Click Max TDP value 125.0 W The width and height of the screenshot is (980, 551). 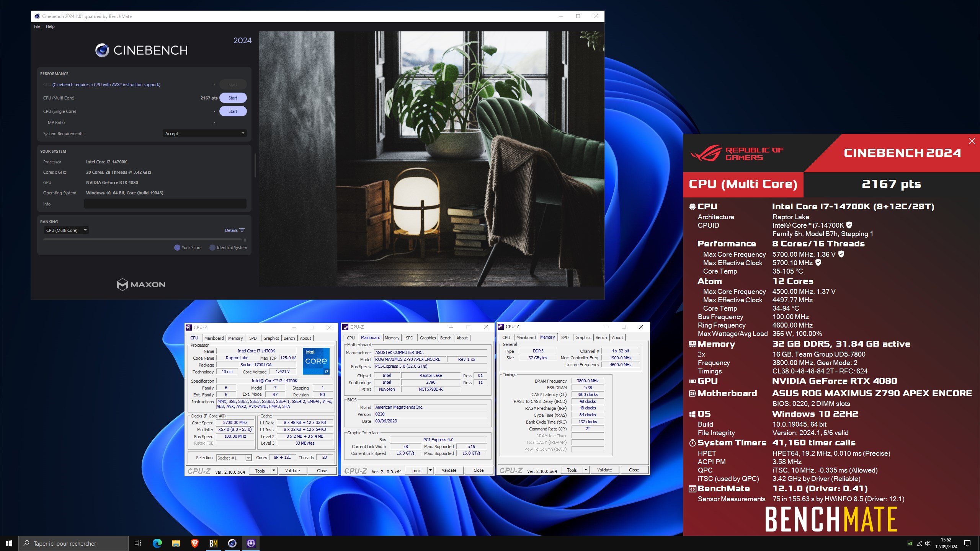(287, 358)
